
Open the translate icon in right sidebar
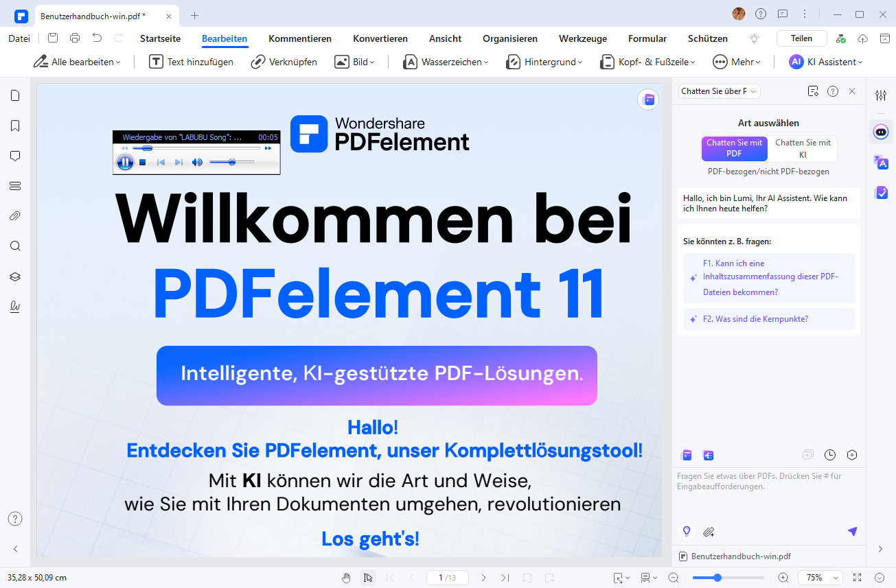[881, 163]
